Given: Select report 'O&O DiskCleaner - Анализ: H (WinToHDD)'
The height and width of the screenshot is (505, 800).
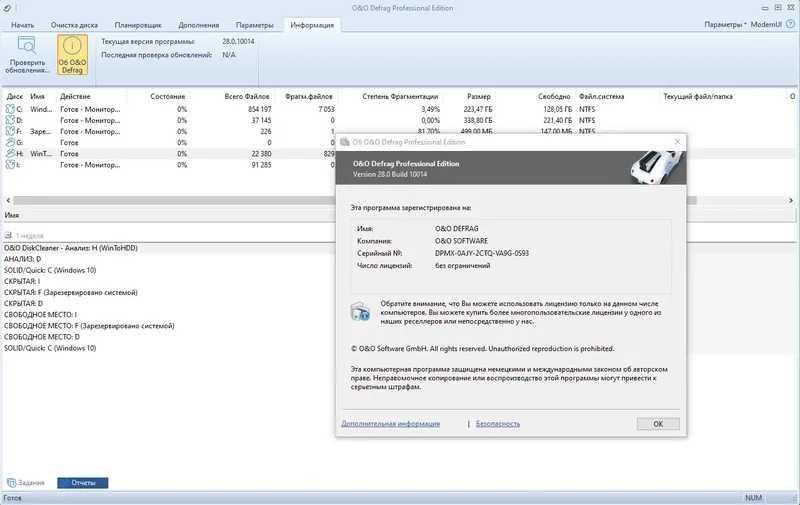Looking at the screenshot, I should click(x=71, y=248).
